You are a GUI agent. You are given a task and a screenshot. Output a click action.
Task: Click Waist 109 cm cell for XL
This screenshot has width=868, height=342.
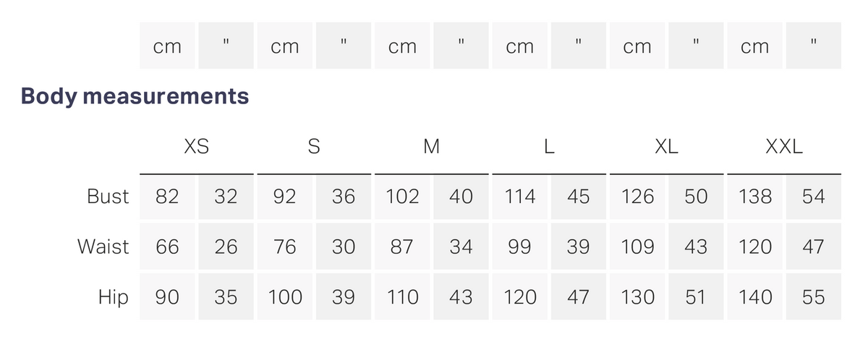[x=637, y=247]
